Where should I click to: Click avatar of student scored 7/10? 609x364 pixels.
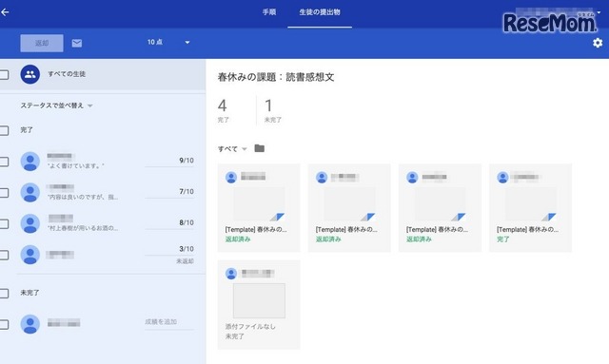(30, 193)
